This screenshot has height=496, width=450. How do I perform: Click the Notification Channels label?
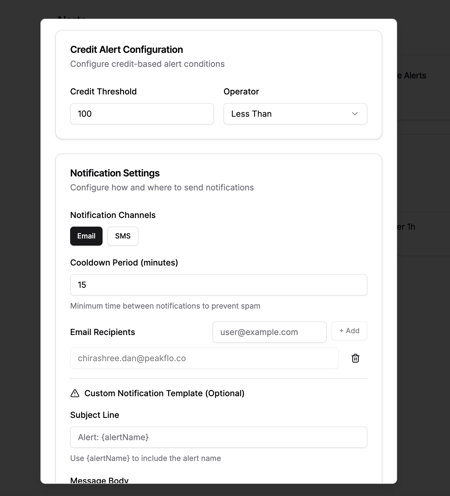coord(113,215)
